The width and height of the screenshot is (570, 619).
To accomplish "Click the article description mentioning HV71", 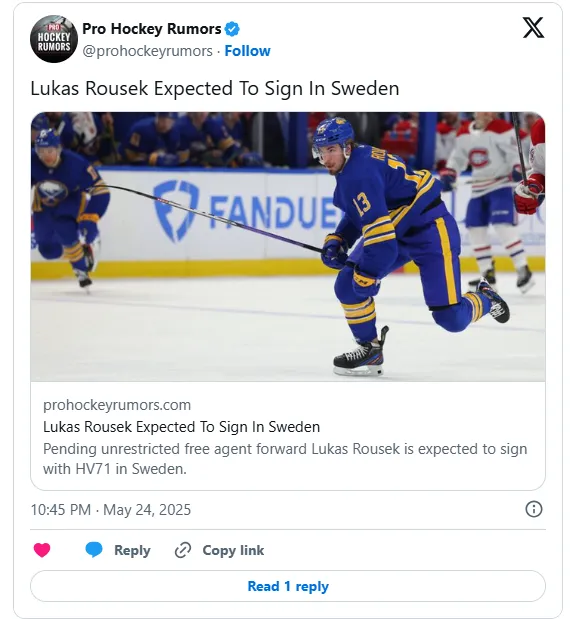I will tap(285, 459).
